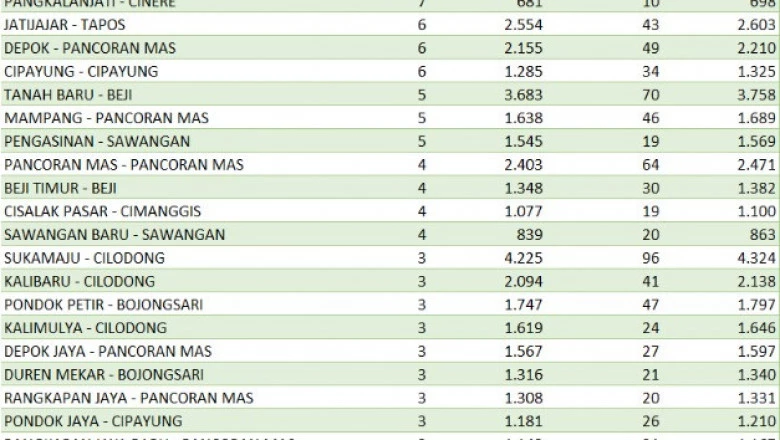Select the value "4.225"
This screenshot has height=440, width=780.
pos(523,258)
